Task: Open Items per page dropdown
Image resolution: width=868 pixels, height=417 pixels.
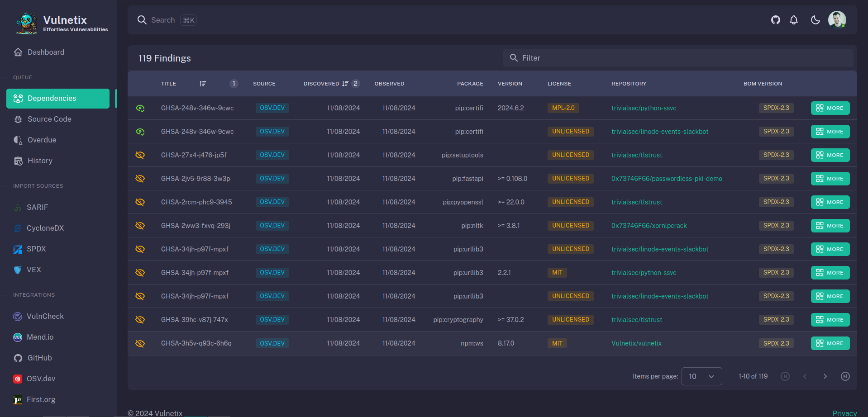Action: (701, 376)
